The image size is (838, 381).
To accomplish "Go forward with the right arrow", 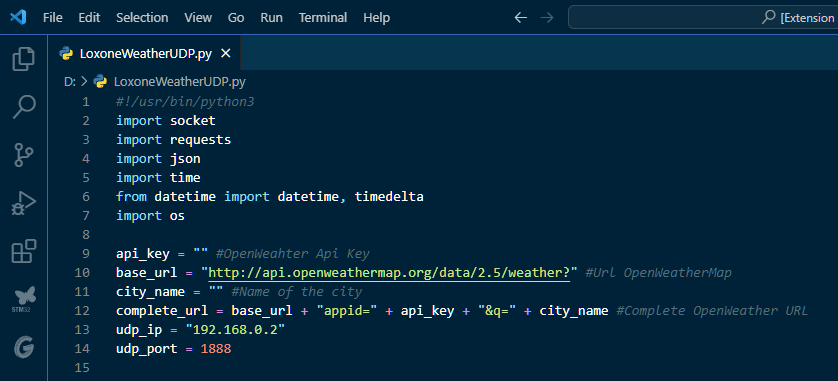I will pyautogui.click(x=547, y=18).
